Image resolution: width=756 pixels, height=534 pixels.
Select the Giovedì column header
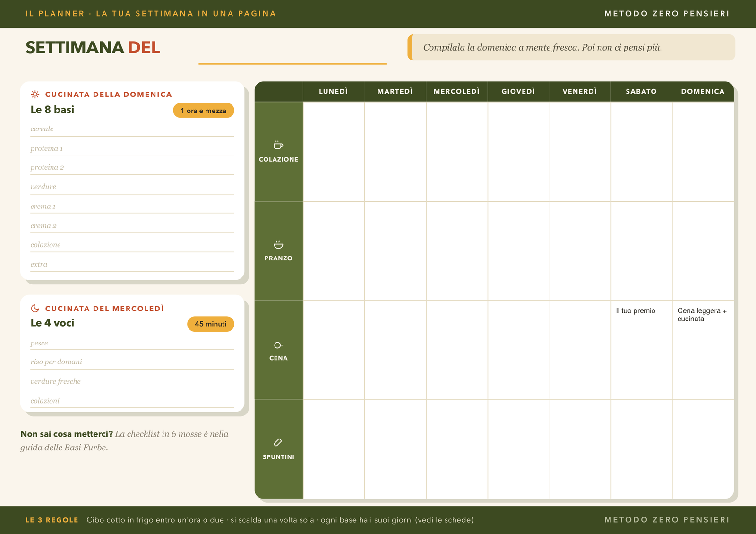[518, 91]
